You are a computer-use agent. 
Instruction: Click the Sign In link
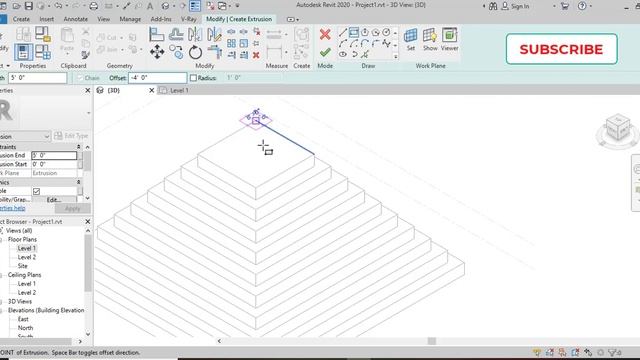[x=520, y=6]
